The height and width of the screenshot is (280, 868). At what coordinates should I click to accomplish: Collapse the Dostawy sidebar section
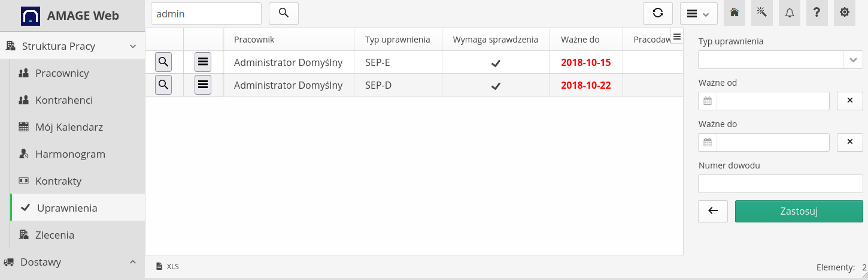pyautogui.click(x=133, y=262)
